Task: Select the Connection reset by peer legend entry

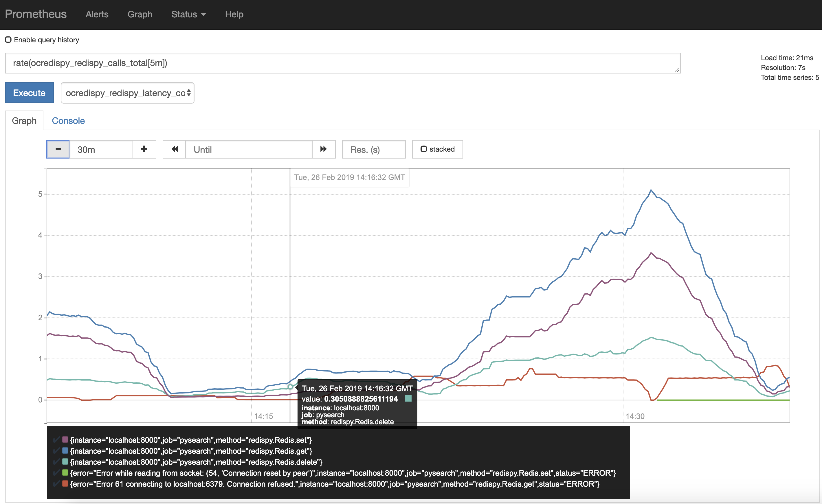Action: (343, 473)
